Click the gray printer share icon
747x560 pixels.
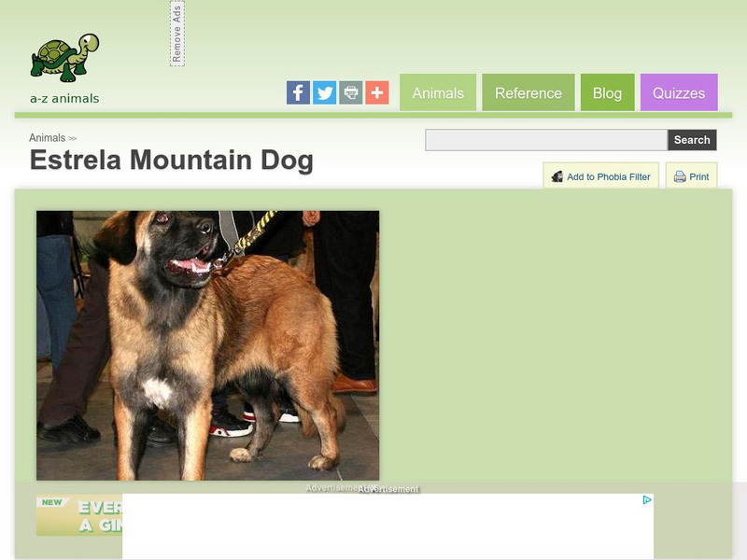coord(351,92)
